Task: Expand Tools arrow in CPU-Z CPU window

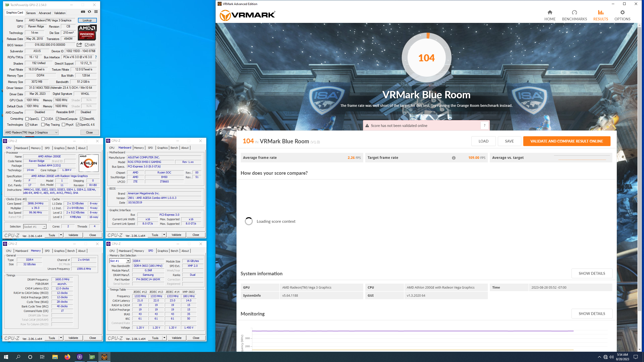Action: pyautogui.click(x=61, y=235)
